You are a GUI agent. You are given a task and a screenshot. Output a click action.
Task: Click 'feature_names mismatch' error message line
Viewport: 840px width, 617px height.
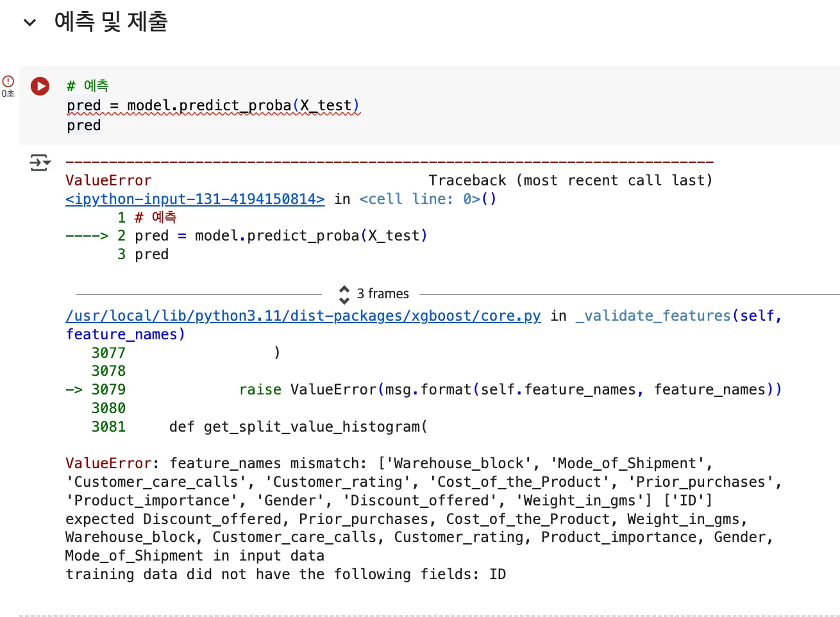click(389, 463)
